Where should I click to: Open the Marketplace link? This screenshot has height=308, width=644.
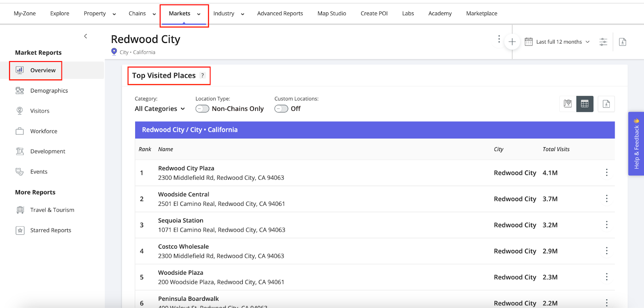pyautogui.click(x=482, y=13)
